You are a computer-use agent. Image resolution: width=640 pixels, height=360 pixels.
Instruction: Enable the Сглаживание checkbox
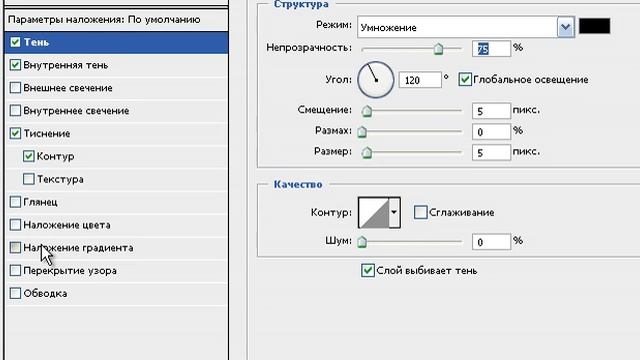[420, 212]
